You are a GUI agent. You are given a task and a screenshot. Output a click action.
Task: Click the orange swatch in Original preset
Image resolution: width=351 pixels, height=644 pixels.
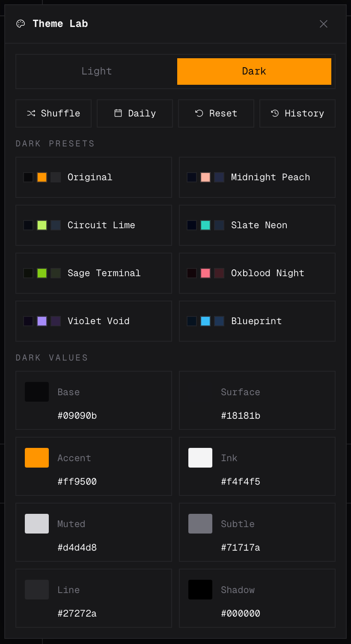click(x=42, y=177)
